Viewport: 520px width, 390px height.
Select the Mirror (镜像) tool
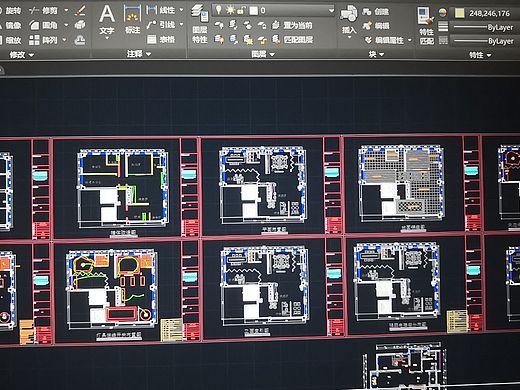click(10, 25)
